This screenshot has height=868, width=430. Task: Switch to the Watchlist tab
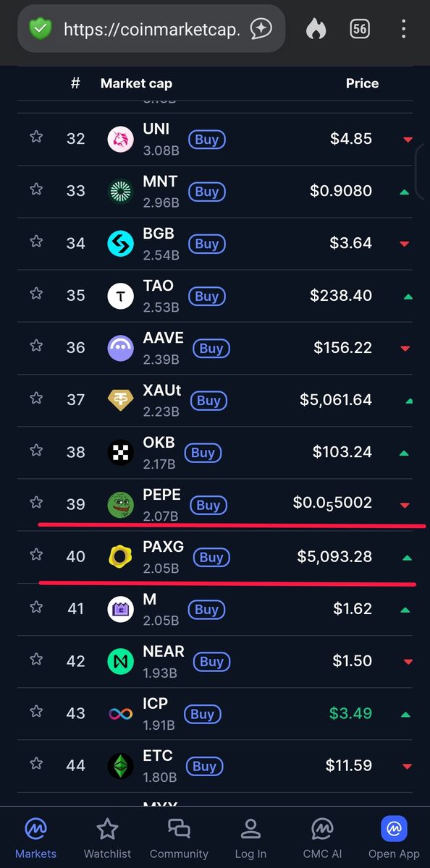(107, 838)
